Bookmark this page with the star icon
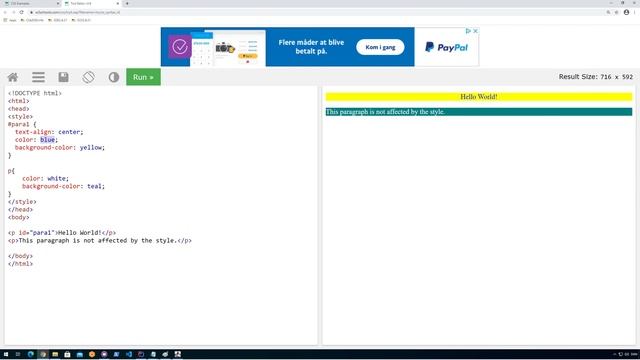Screen dimensions: 640x360 [617, 12]
